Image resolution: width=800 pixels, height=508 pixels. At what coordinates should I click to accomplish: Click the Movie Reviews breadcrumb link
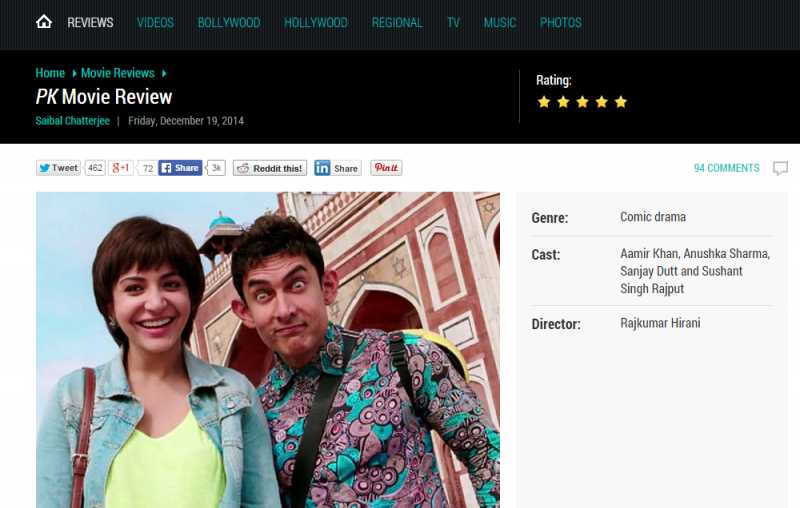pyautogui.click(x=117, y=73)
